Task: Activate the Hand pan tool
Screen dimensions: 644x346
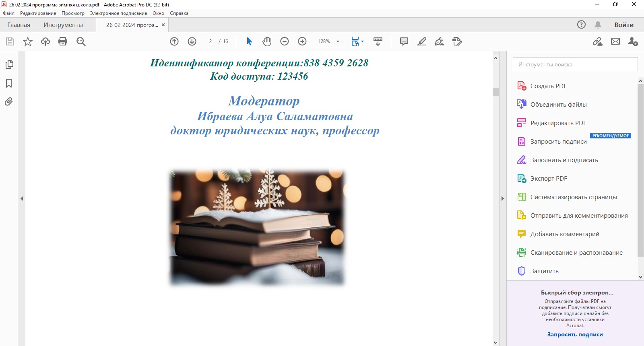Action: point(267,41)
